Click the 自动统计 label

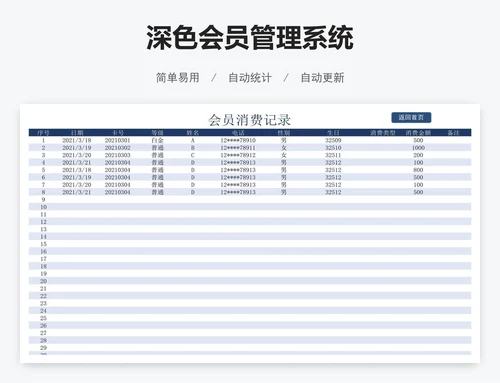(250, 78)
